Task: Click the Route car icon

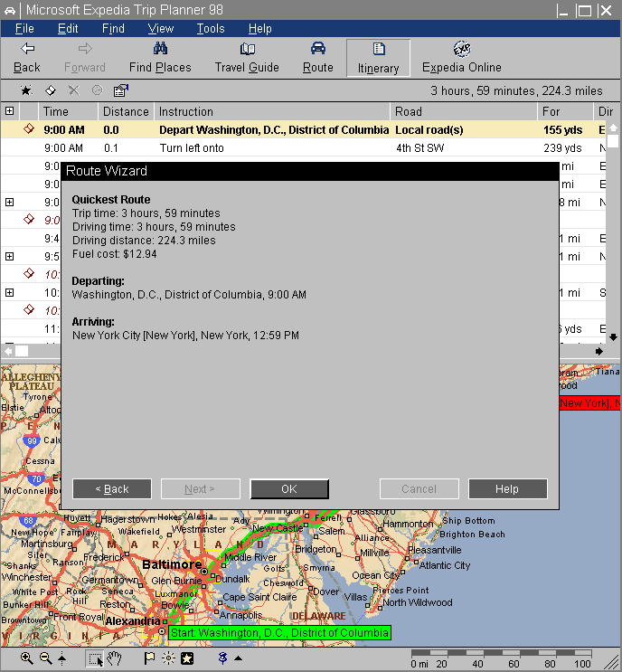Action: click(x=318, y=49)
